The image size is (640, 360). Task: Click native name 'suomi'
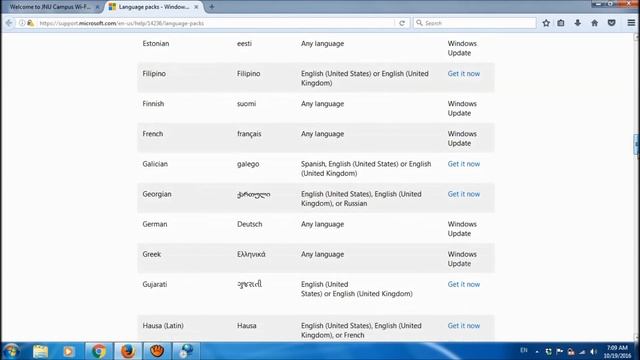click(247, 104)
